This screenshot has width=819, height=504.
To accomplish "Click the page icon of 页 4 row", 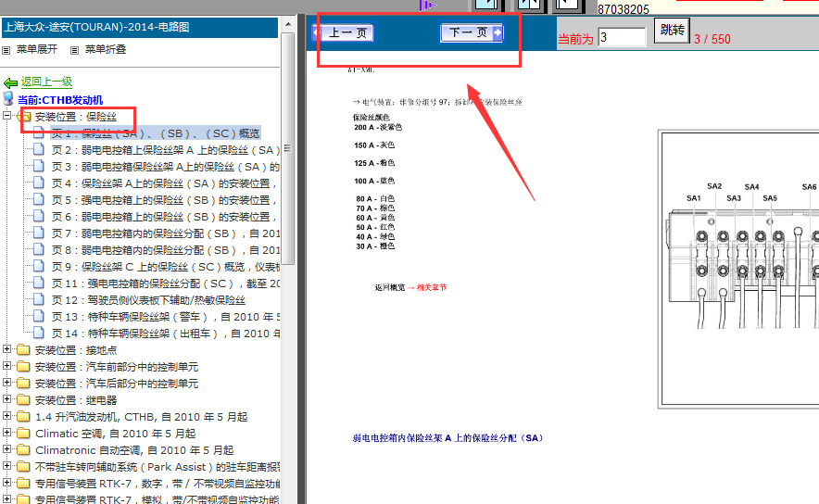I will [x=39, y=183].
